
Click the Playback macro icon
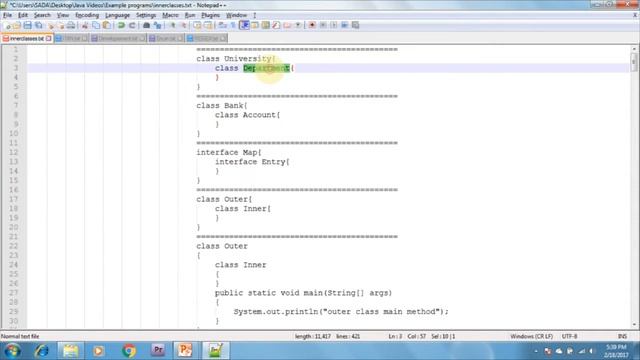click(x=334, y=25)
